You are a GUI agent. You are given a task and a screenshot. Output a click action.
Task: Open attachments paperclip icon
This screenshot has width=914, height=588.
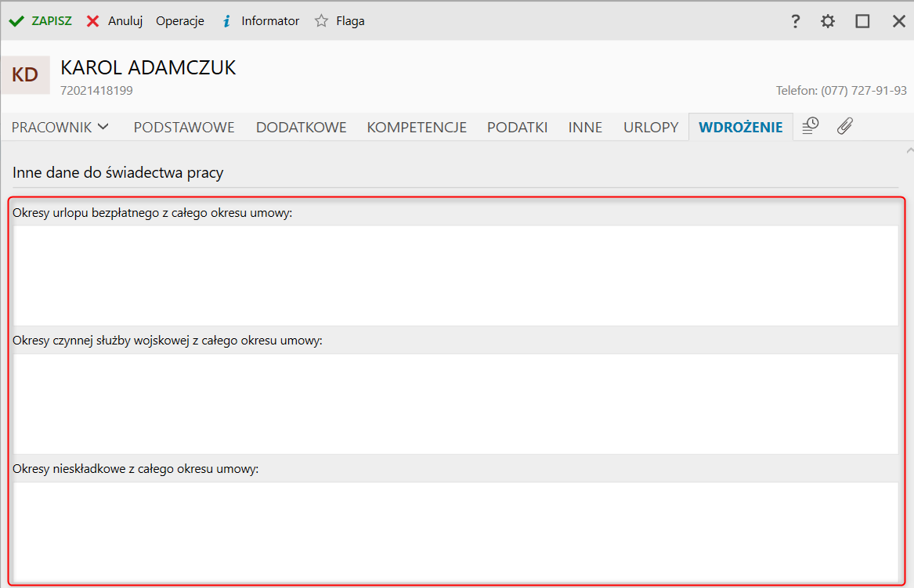pos(844,126)
